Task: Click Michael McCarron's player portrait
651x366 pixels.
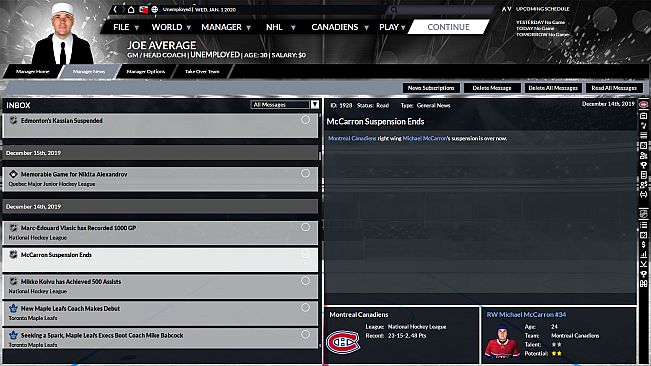Action: click(x=502, y=341)
